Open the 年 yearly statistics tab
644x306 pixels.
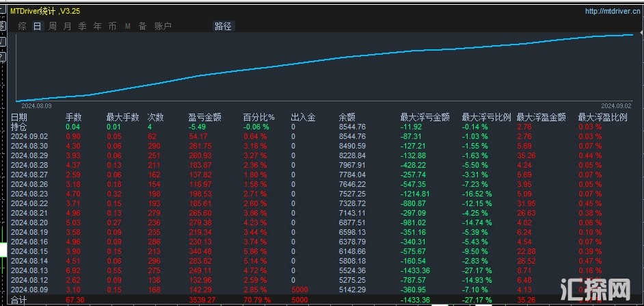pyautogui.click(x=97, y=27)
